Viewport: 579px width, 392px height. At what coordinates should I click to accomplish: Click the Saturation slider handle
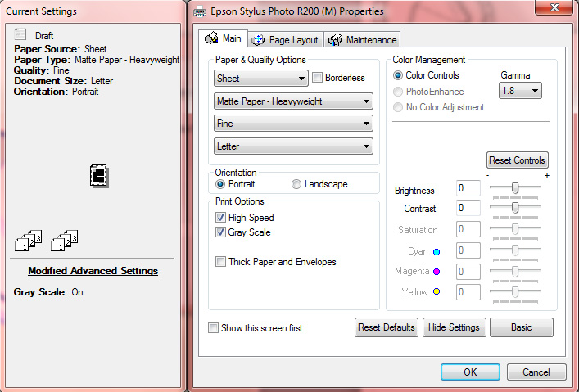click(515, 229)
